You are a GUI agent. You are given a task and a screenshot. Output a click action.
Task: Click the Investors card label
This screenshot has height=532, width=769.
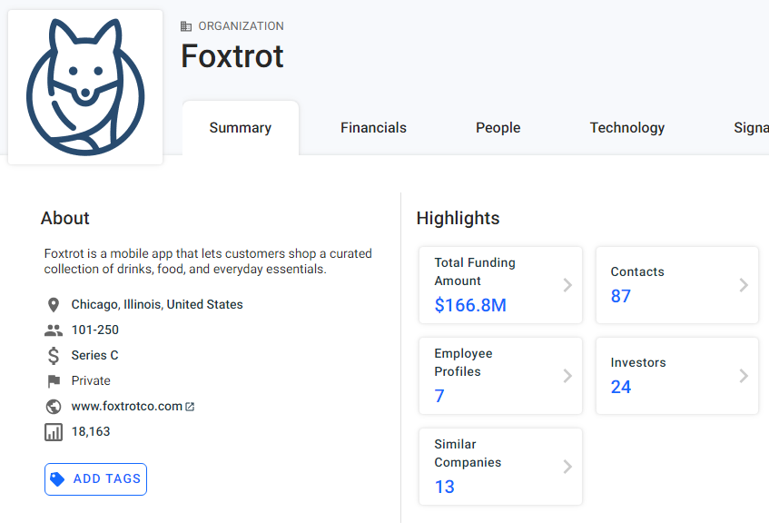[638, 362]
